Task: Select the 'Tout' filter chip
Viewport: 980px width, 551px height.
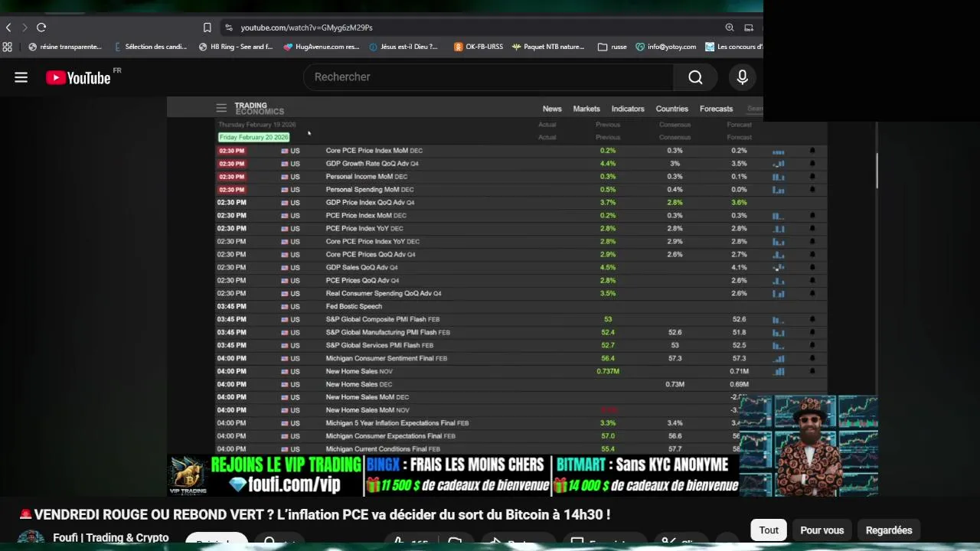Action: (x=769, y=530)
